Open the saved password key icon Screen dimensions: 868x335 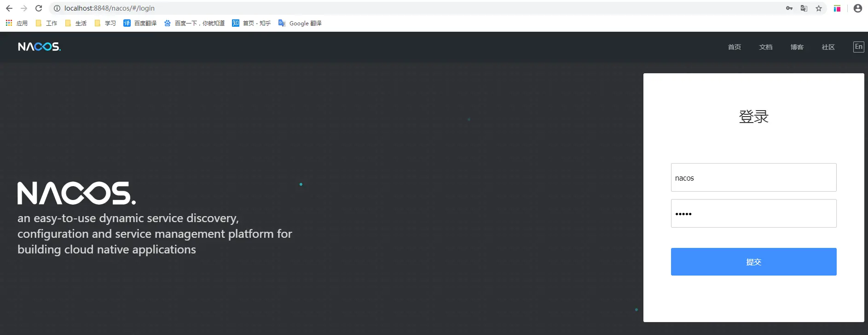(x=789, y=8)
